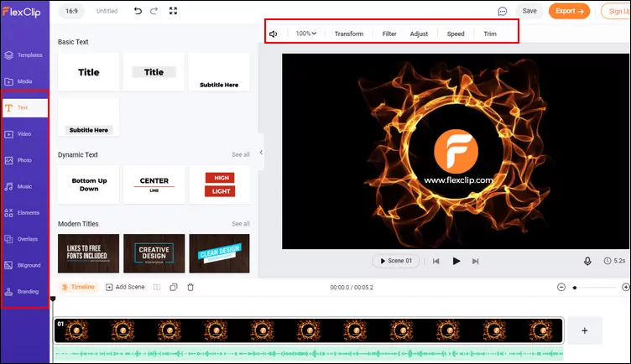This screenshot has height=364, width=631.
Task: Add the High Light dynamic text
Action: pyautogui.click(x=219, y=185)
